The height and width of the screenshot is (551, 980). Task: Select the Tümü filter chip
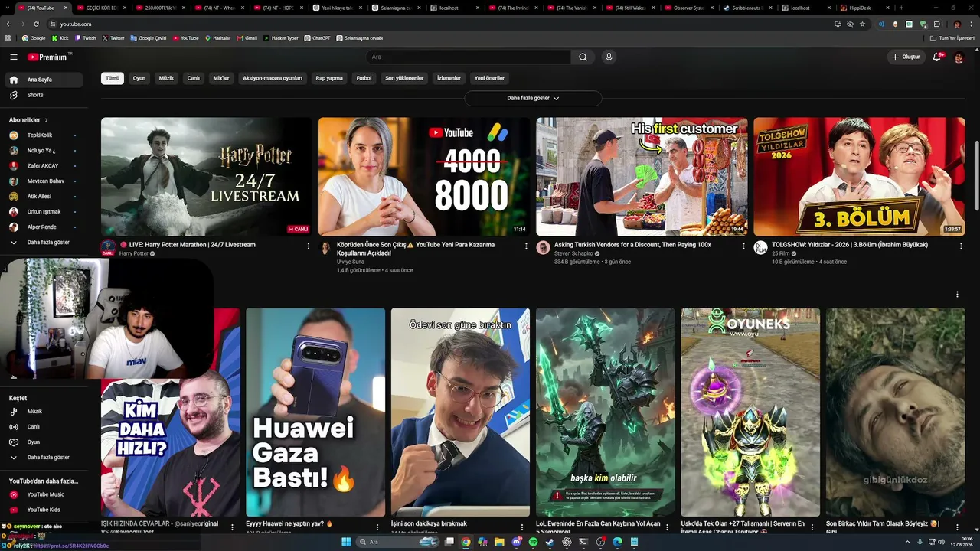pos(113,78)
